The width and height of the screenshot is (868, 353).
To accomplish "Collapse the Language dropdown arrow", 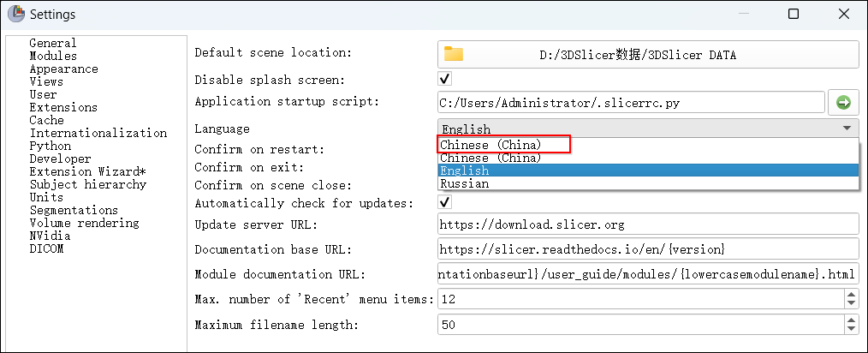I will [847, 129].
